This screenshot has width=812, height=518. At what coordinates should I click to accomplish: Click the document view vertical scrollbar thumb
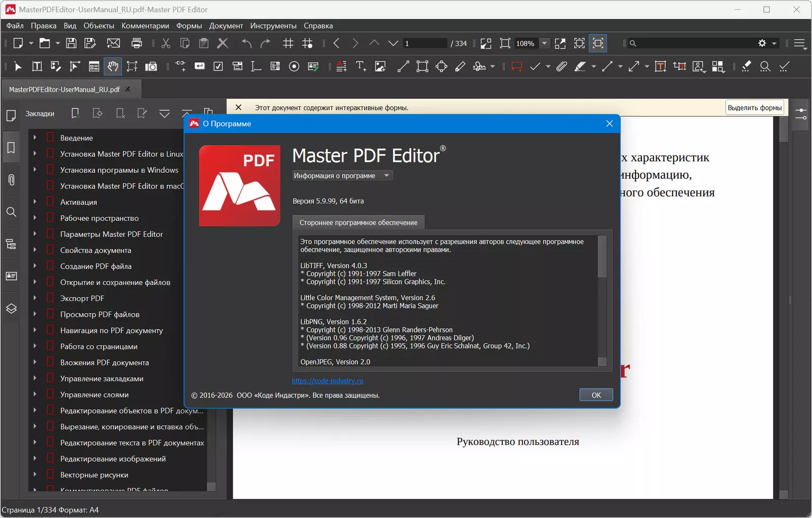click(x=784, y=133)
